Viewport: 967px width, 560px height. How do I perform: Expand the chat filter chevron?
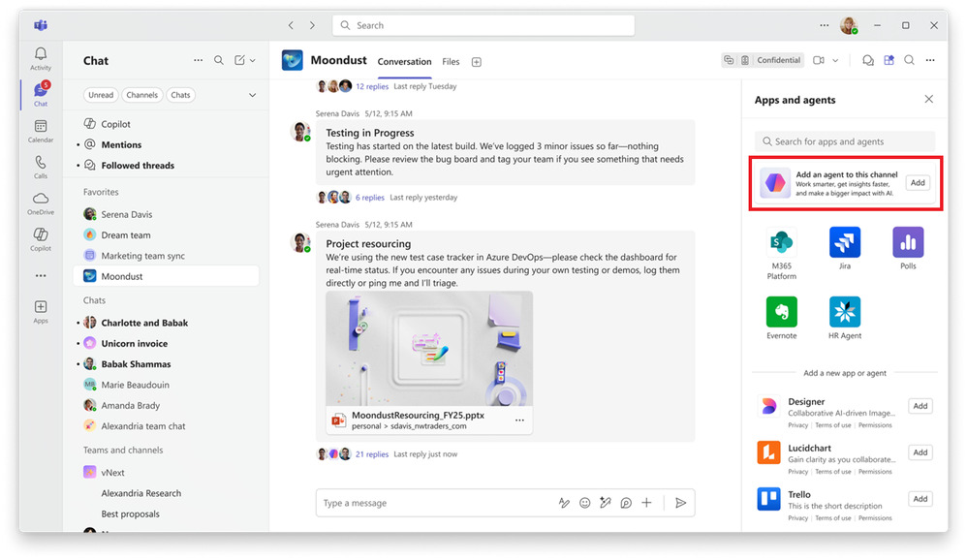tap(253, 95)
